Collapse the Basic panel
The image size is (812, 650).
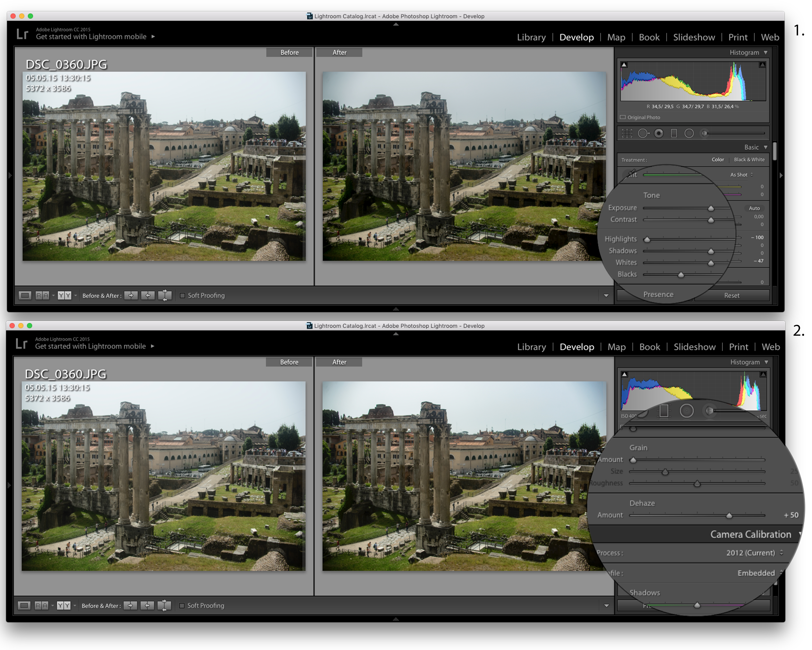[766, 147]
